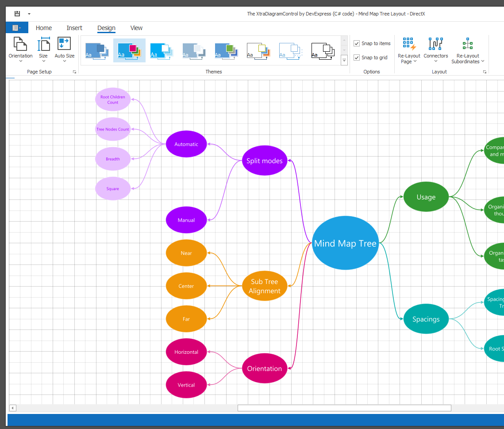Open Re-Layout Subordinates dropdown
The height and width of the screenshot is (429, 504).
(468, 50)
